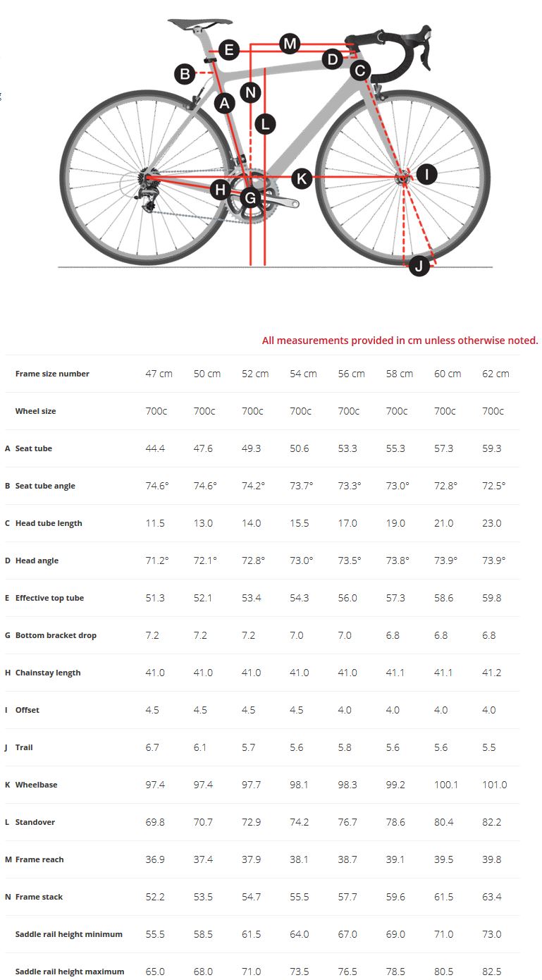
Task: Select the H chainstay marker
Action: coord(221,189)
